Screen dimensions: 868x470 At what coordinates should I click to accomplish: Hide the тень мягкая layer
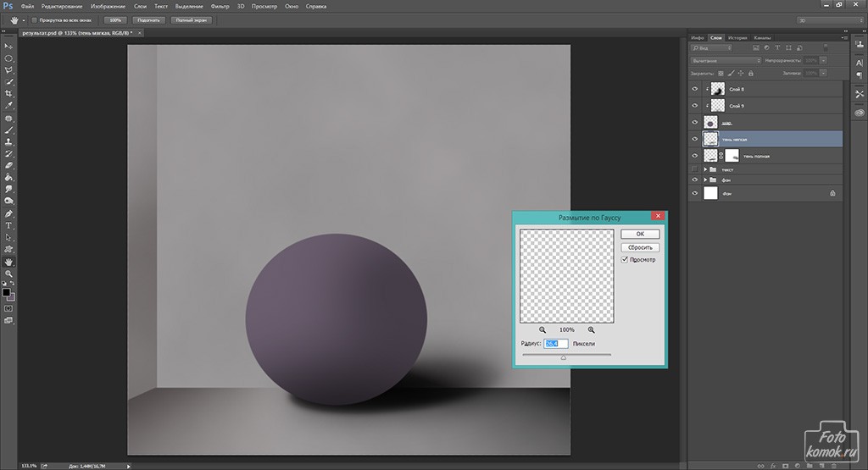pos(695,139)
